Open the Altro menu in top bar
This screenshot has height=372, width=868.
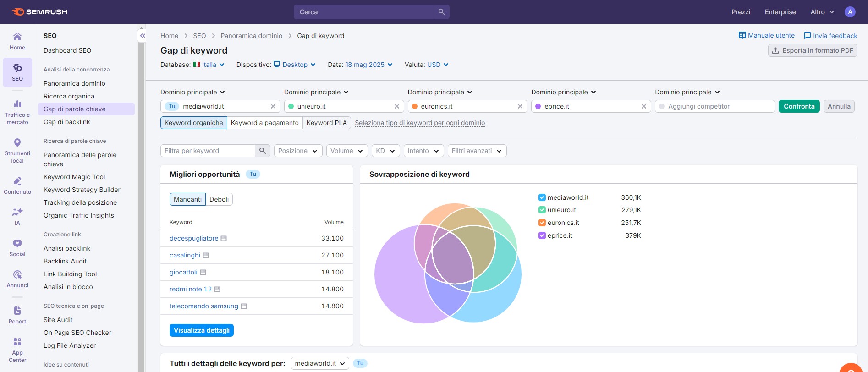tap(822, 12)
